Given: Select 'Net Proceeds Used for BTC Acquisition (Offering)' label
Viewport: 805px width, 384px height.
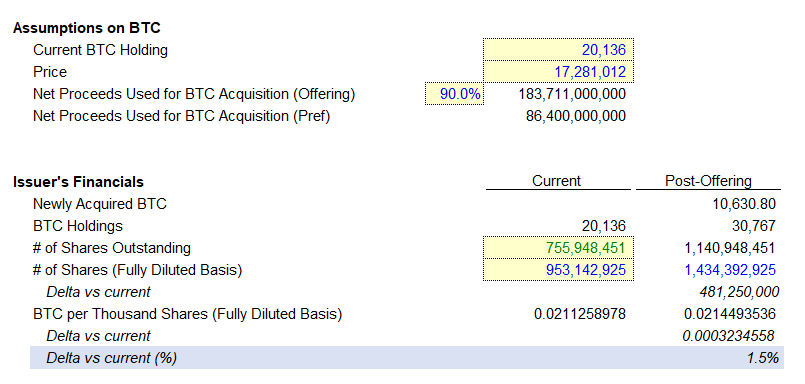Looking at the screenshot, I should 194,94.
